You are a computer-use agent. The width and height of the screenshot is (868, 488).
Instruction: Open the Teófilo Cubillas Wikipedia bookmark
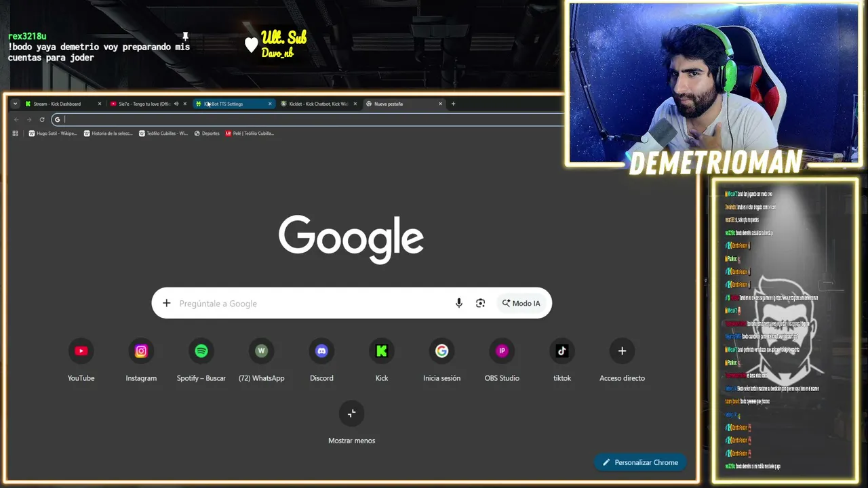tap(163, 134)
